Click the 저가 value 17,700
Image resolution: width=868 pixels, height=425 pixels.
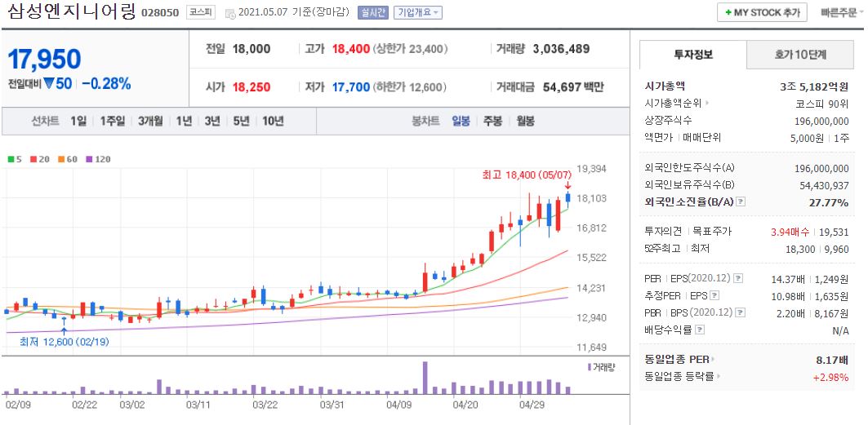[351, 86]
